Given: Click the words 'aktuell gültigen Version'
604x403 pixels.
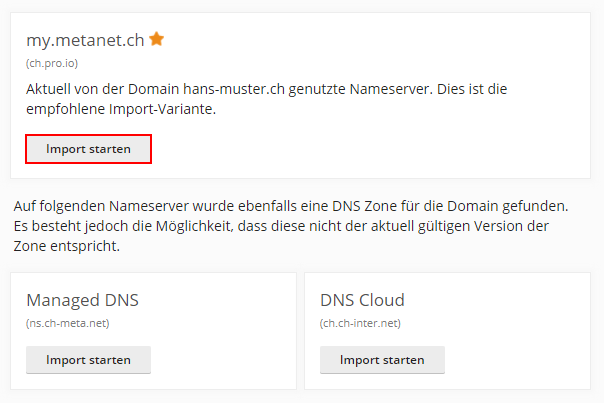Looking at the screenshot, I should click(431, 226).
